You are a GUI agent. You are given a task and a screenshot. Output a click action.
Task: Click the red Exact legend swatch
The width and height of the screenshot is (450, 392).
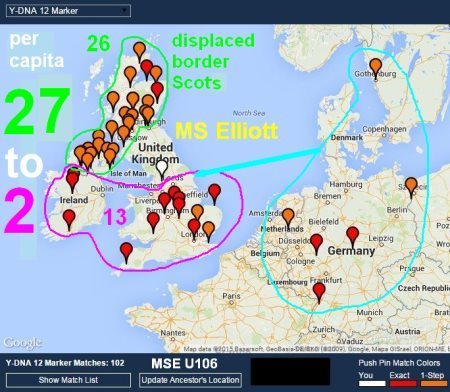point(403,383)
